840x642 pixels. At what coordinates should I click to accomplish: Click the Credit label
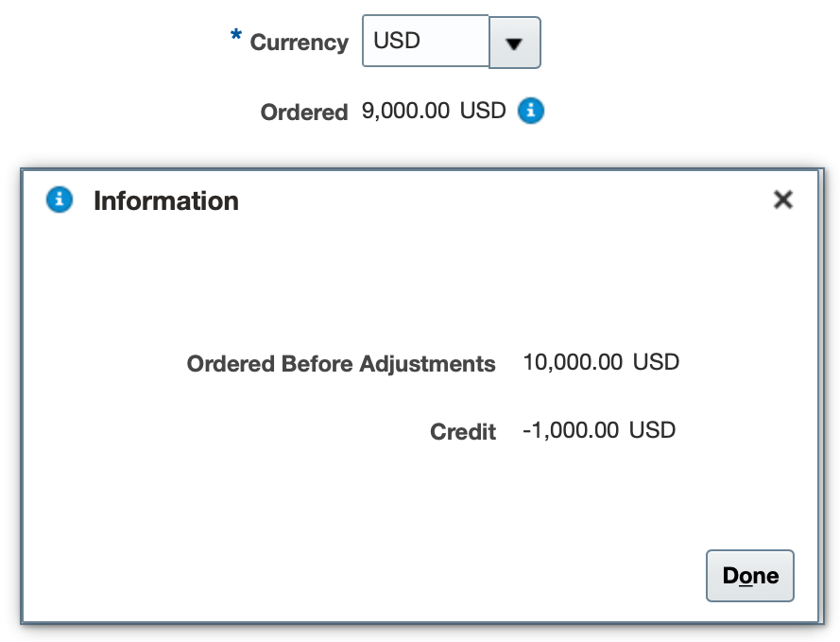(x=463, y=432)
